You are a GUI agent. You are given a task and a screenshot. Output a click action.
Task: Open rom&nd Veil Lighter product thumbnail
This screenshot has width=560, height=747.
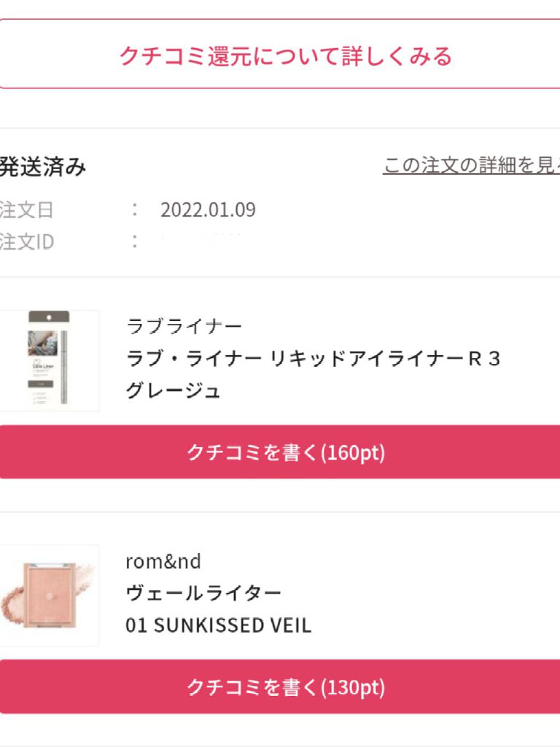point(49,595)
